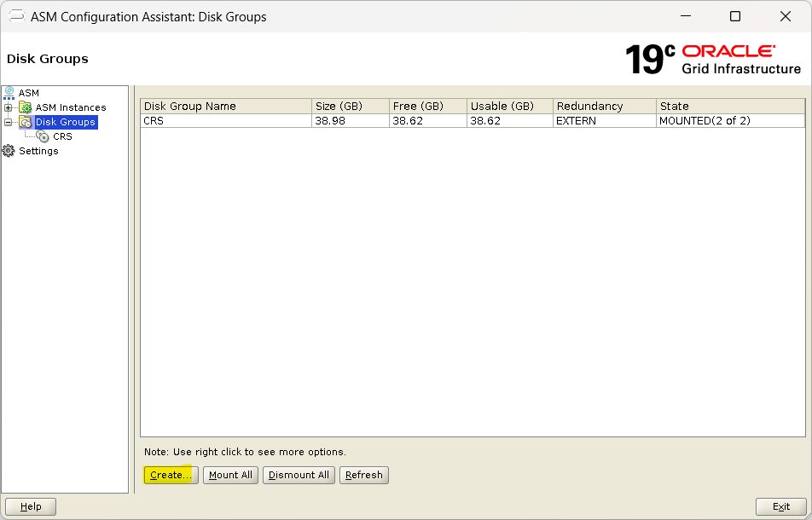Close the ASM Configuration Assistant window
Image resolution: width=812 pixels, height=520 pixels.
[x=785, y=16]
